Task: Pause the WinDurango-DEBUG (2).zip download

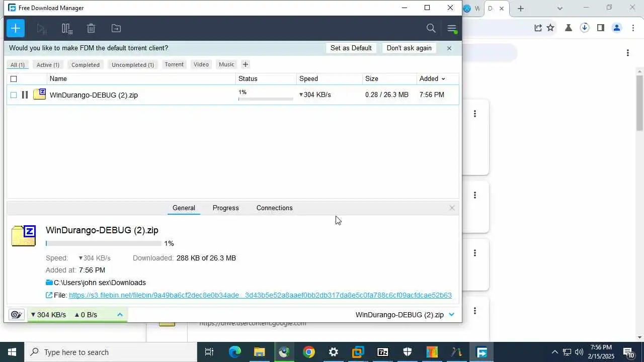Action: click(25, 95)
